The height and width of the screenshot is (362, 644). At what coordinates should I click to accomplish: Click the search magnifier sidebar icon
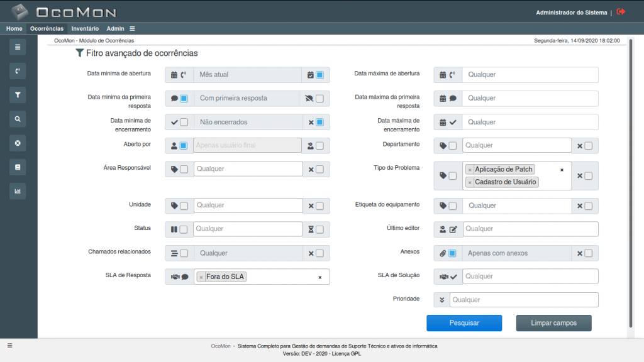18,119
